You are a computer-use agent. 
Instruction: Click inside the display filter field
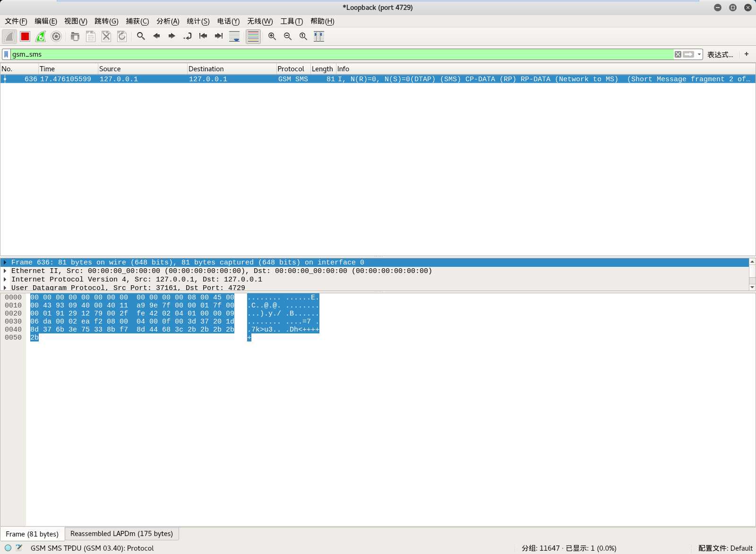[342, 54]
